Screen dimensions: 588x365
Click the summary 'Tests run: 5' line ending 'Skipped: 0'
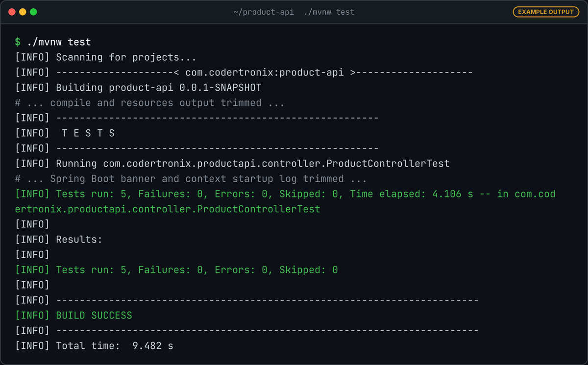176,270
